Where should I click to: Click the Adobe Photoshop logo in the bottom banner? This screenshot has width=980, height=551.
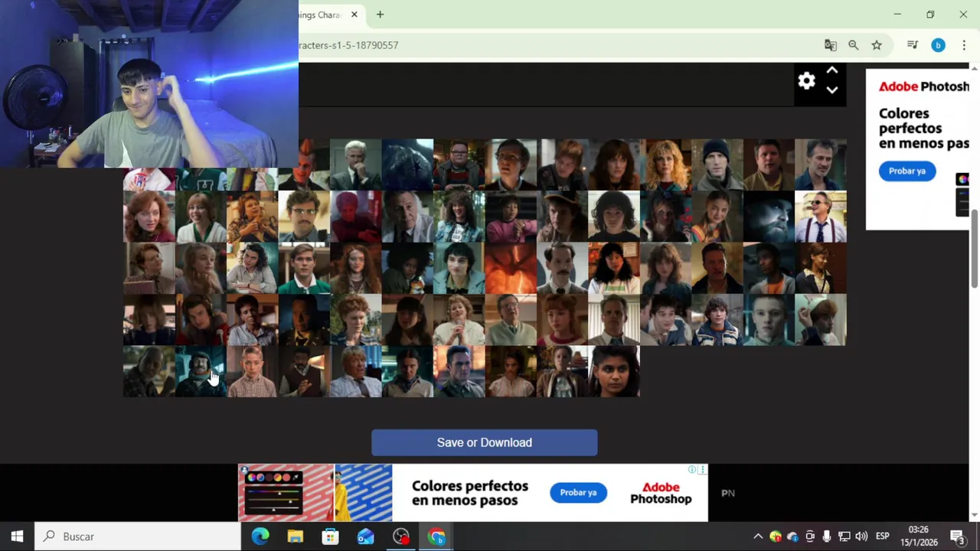[x=661, y=493]
